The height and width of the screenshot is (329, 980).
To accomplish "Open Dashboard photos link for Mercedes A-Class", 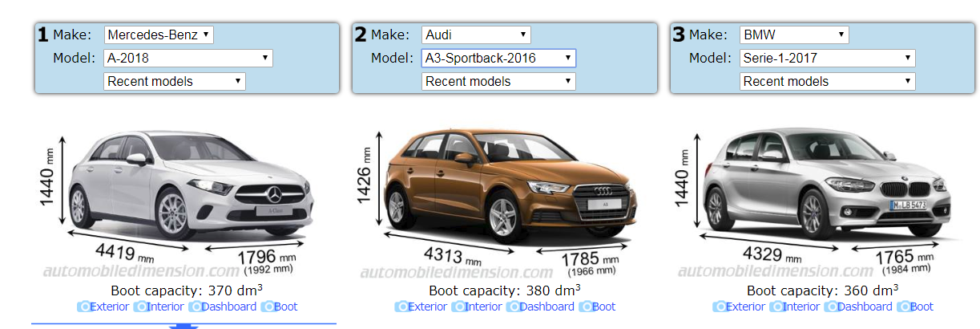I will coord(230,307).
